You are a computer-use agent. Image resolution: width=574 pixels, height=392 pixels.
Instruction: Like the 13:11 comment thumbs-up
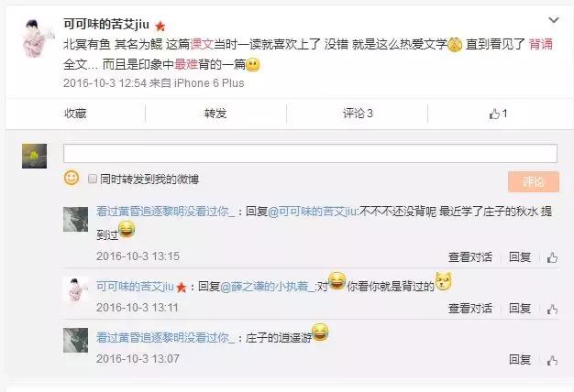pos(552,309)
